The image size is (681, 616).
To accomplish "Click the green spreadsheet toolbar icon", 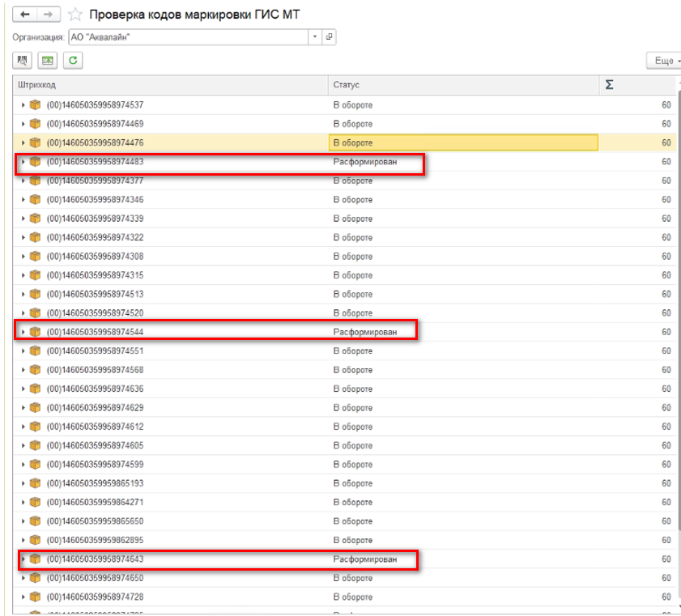I will tap(48, 60).
